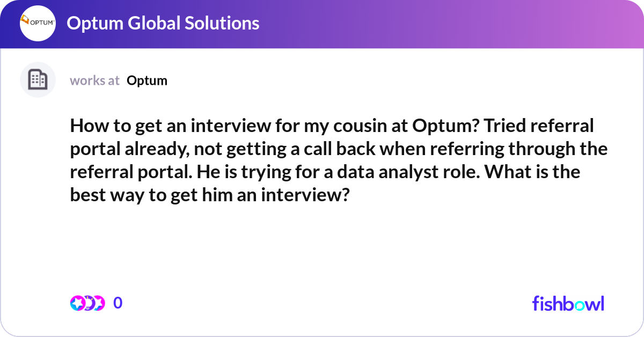The image size is (644, 337).
Task: Toggle the blue-pink star reaction
Action: point(77,303)
